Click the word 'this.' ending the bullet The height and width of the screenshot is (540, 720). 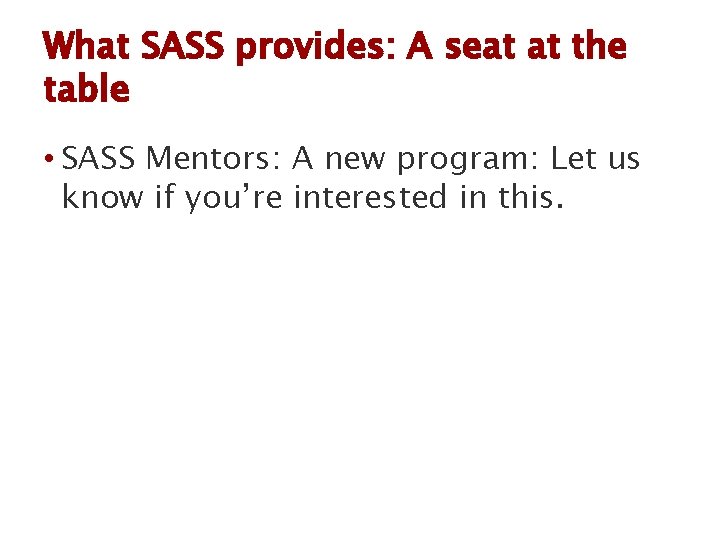point(531,196)
